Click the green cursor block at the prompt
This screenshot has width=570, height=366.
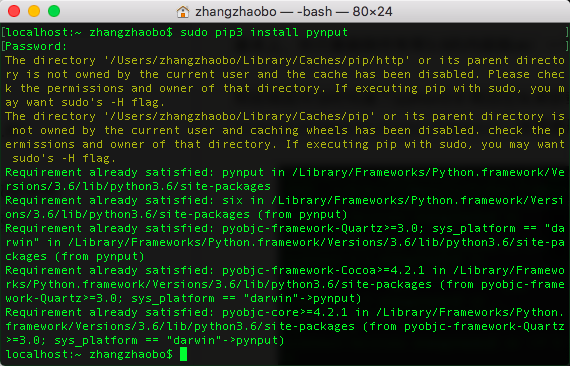coord(184,354)
